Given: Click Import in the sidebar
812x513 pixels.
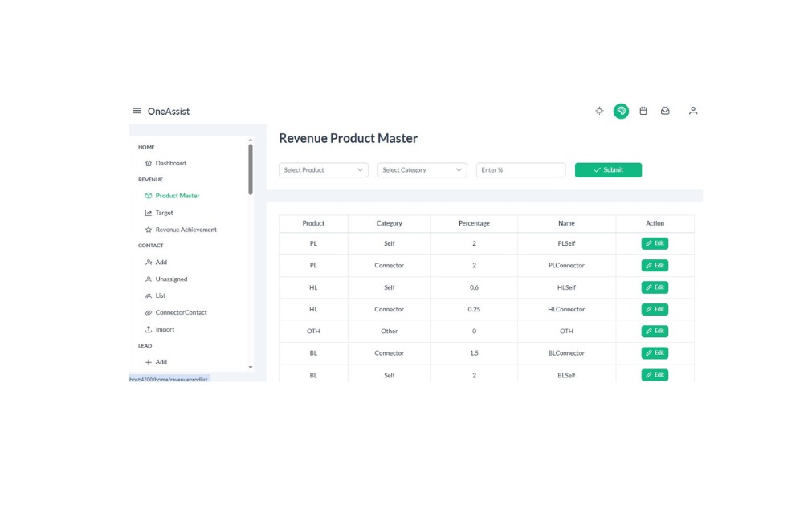Looking at the screenshot, I should click(x=165, y=329).
